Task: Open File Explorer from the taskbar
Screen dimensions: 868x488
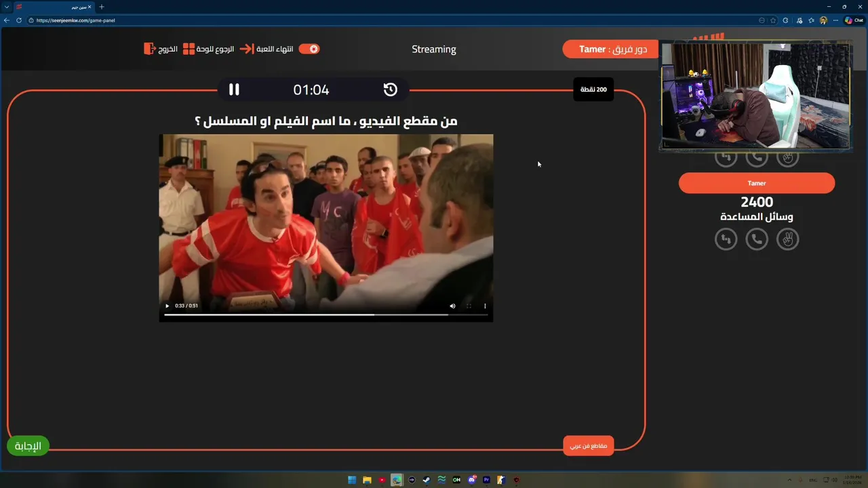Action: pyautogui.click(x=367, y=480)
